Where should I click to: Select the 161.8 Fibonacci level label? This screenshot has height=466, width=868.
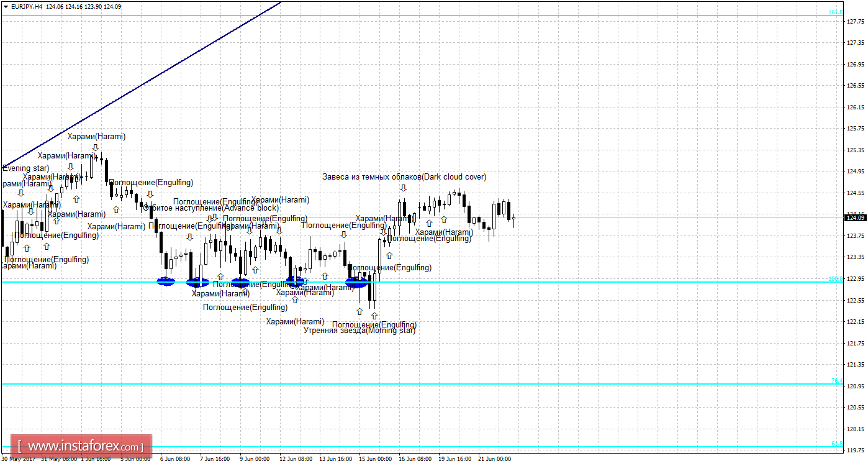click(836, 12)
